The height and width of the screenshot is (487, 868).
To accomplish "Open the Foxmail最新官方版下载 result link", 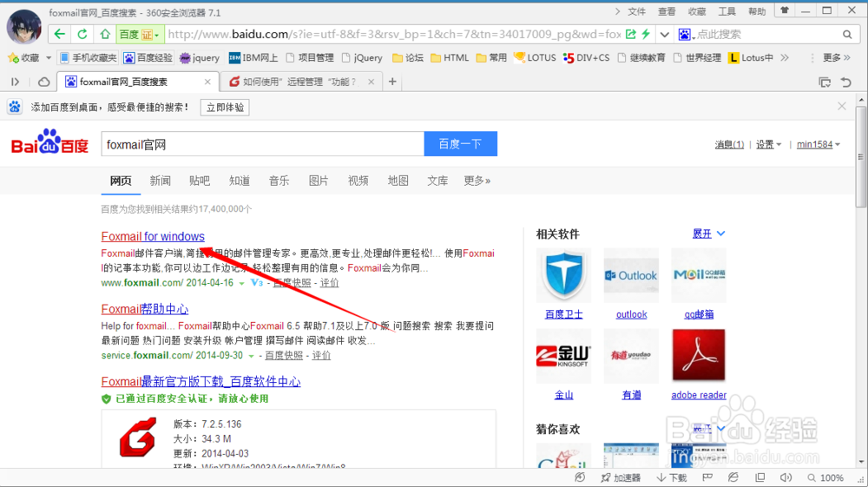I will 201,381.
